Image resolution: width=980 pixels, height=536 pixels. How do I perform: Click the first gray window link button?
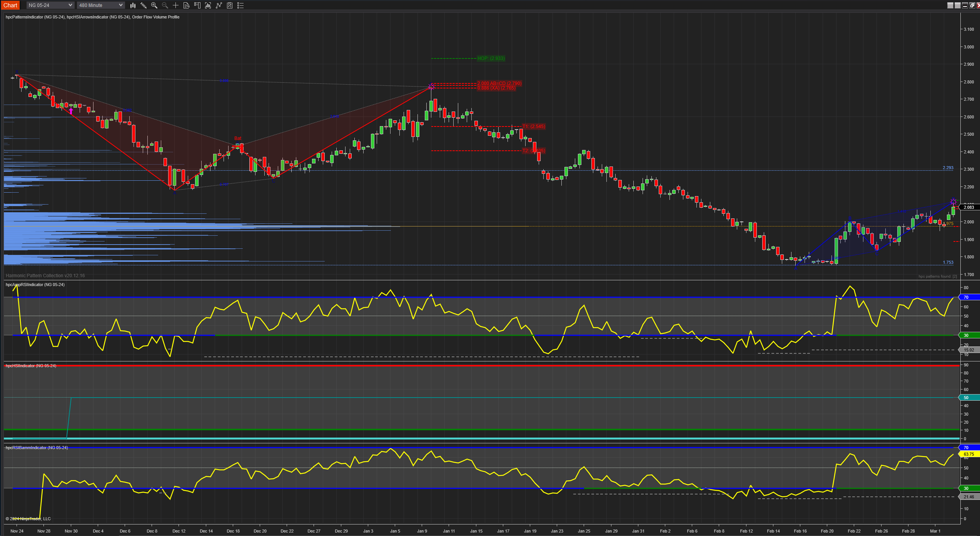tap(950, 5)
